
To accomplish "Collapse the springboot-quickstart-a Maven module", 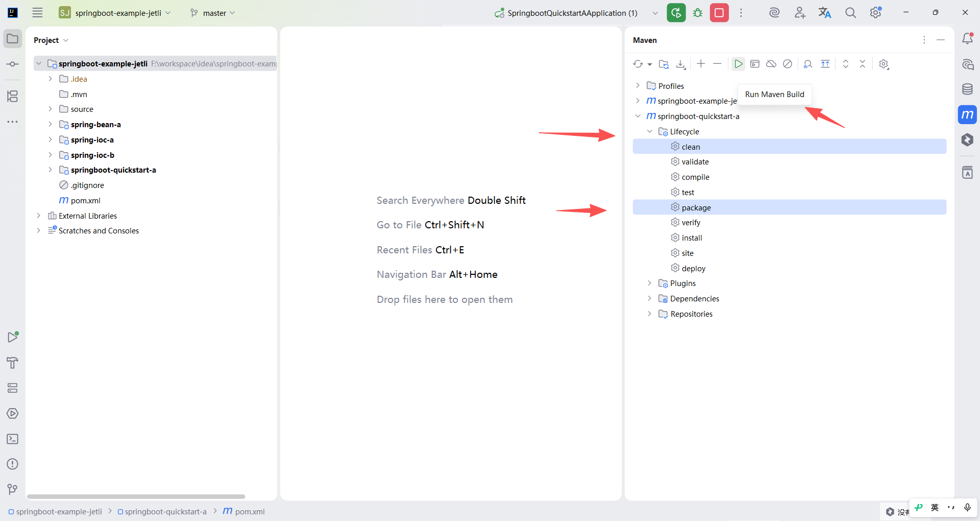I will click(x=638, y=116).
